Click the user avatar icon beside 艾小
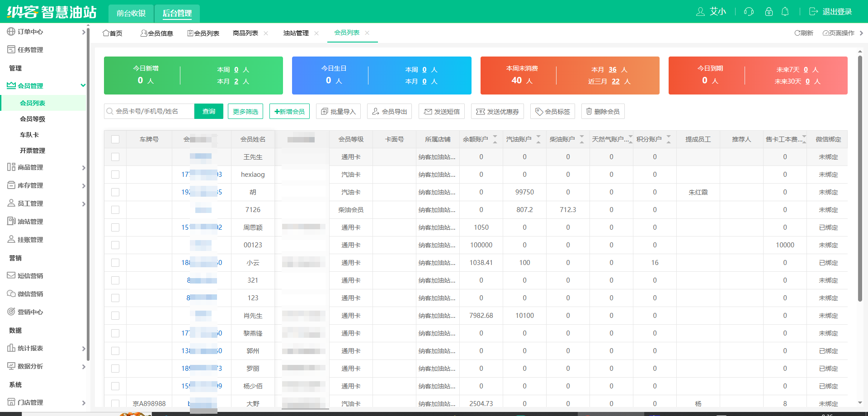 click(700, 12)
